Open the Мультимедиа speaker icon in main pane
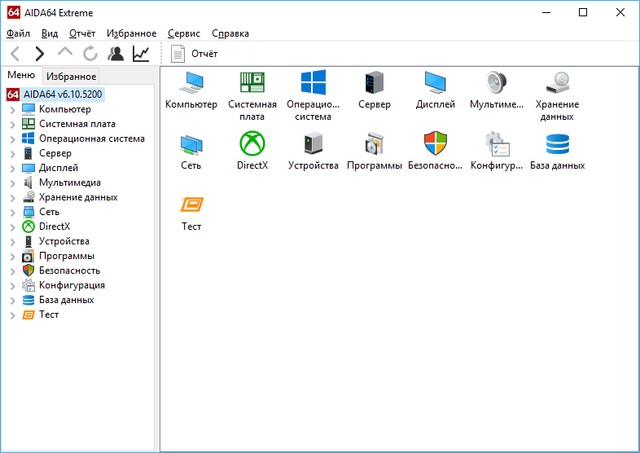 click(x=496, y=84)
